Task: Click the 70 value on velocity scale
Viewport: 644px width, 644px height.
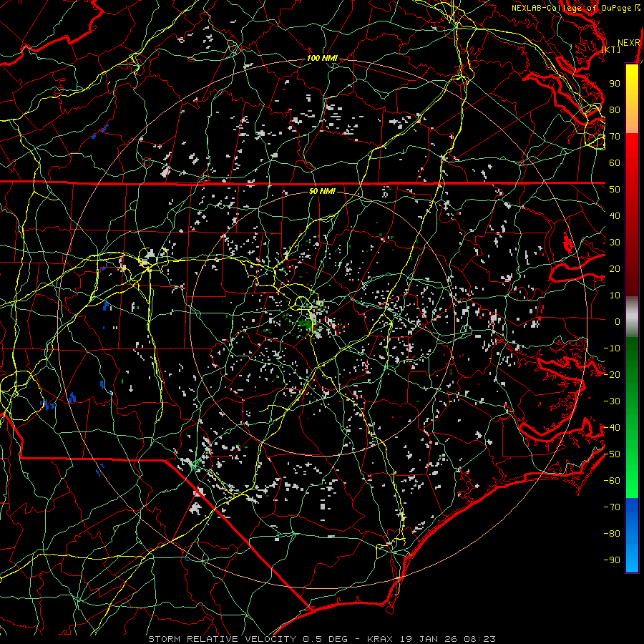Action: pyautogui.click(x=615, y=137)
